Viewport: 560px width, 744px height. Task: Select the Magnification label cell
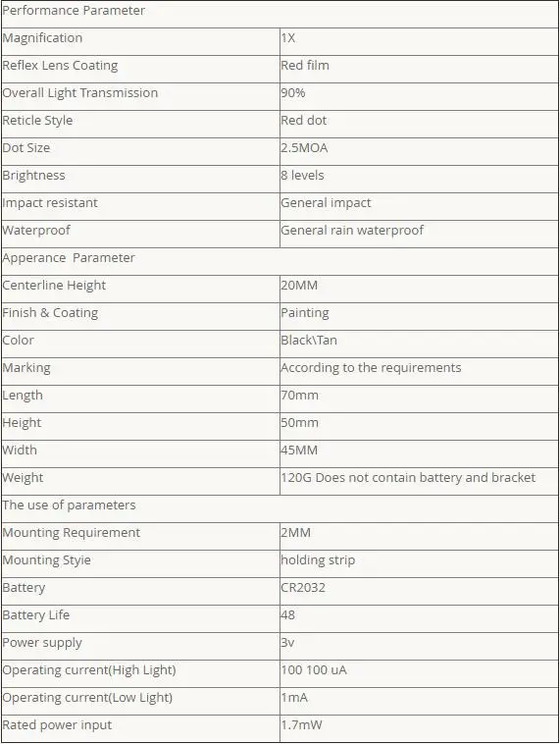tap(140, 42)
